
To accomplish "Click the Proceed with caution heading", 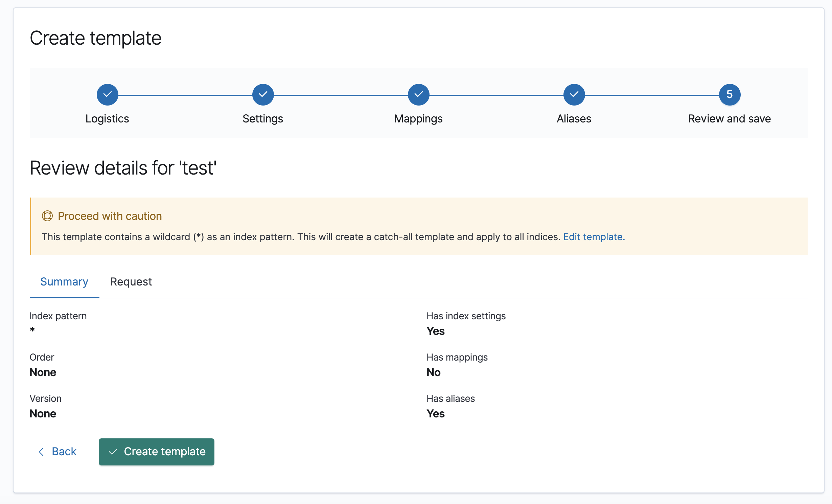I will tap(110, 216).
